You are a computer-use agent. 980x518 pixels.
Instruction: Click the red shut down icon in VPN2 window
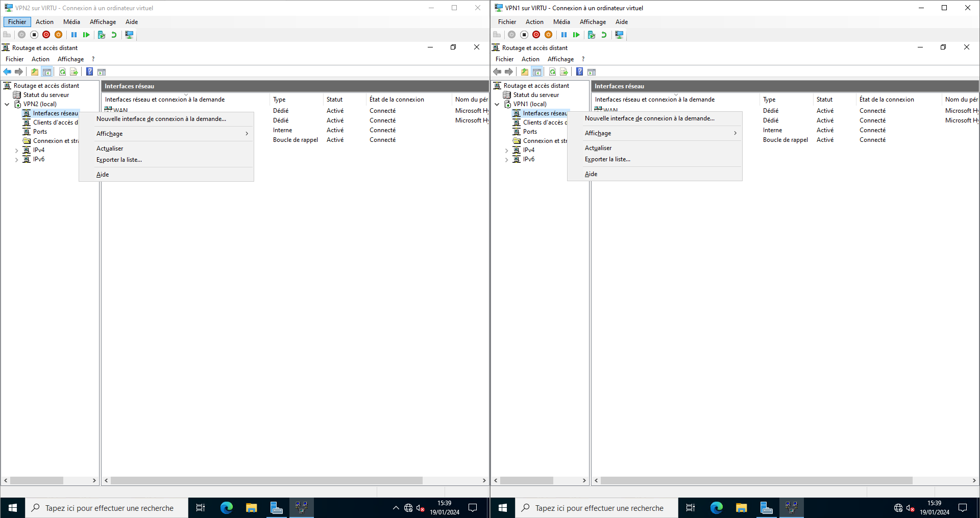point(46,35)
